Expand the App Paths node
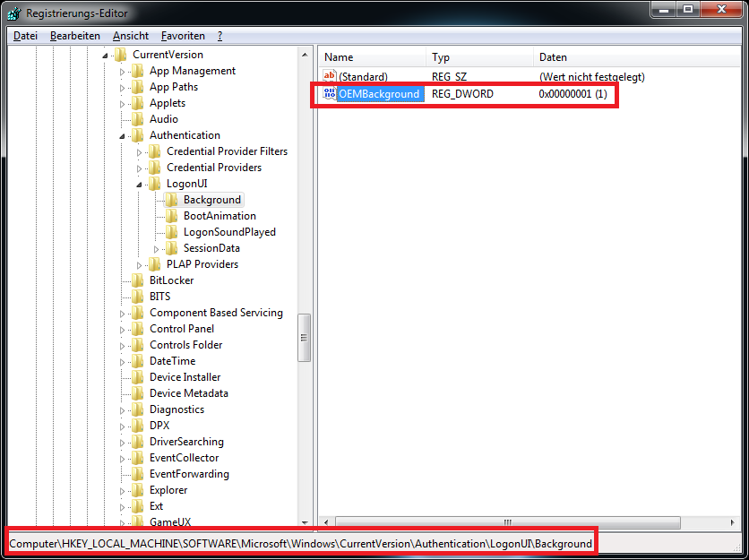 (122, 88)
